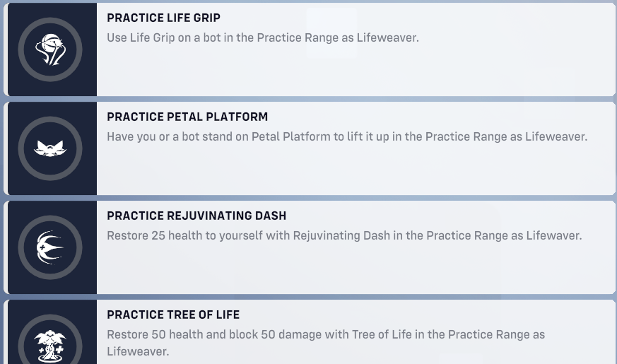This screenshot has width=617, height=364.
Task: Click the Life Grip ability icon
Action: (49, 50)
